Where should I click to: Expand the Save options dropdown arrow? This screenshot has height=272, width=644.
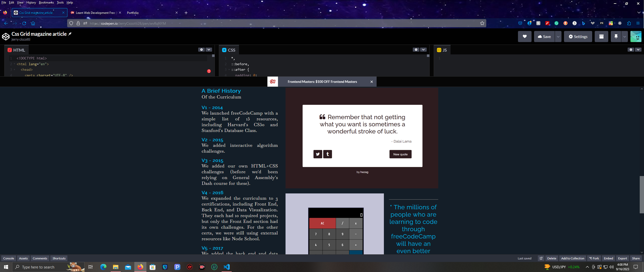point(558,37)
